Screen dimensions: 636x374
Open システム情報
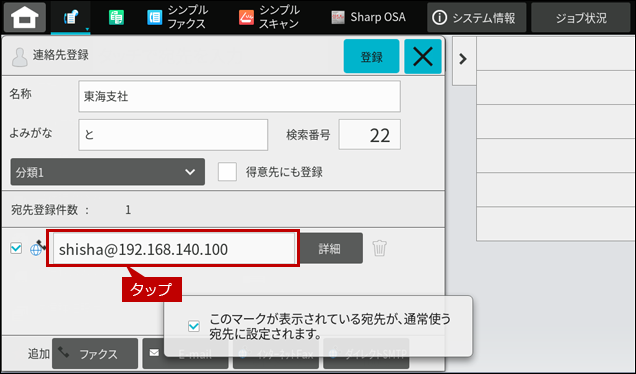(477, 17)
